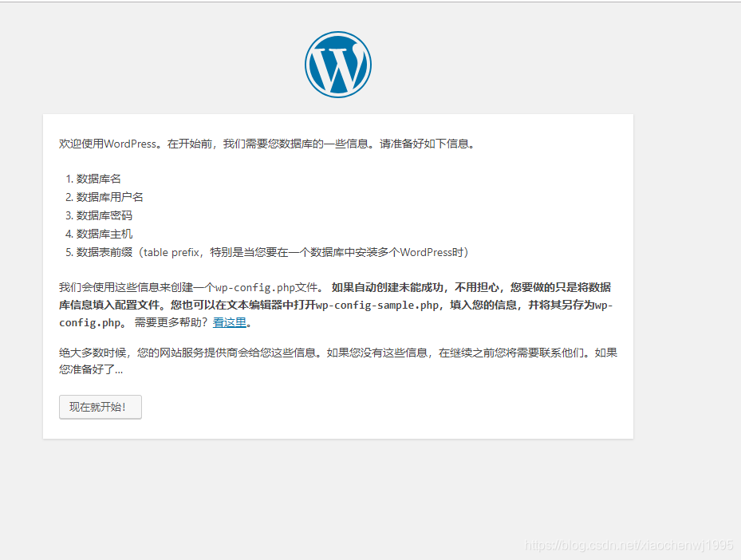Click the 欢迎使用WordPress welcome sentence
741x560 pixels.
click(x=267, y=144)
